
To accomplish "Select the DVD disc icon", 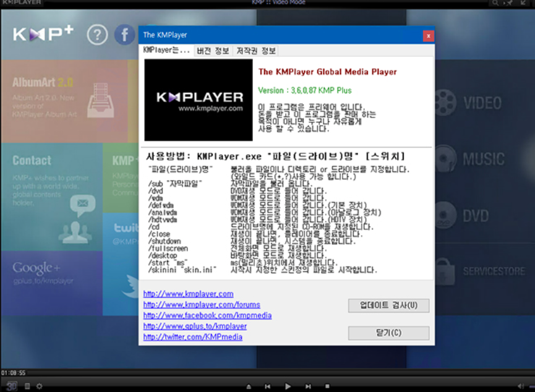I will (445, 215).
